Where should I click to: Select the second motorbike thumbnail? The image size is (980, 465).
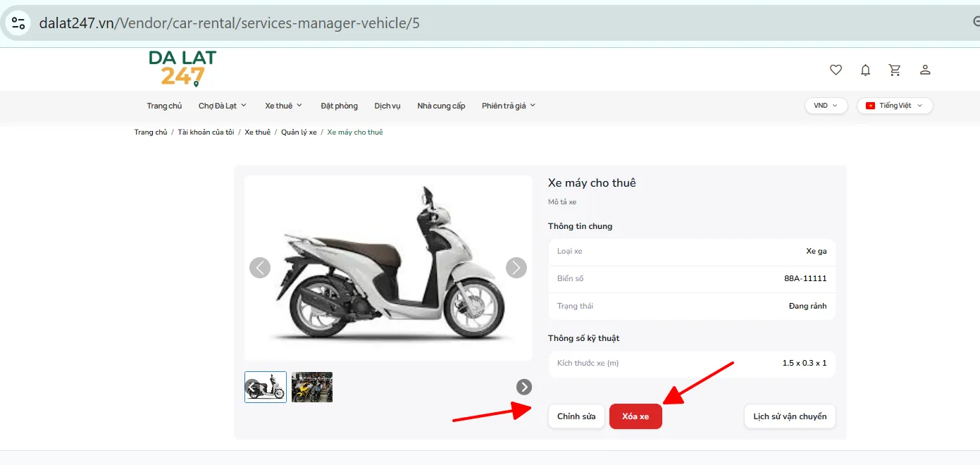pos(312,387)
